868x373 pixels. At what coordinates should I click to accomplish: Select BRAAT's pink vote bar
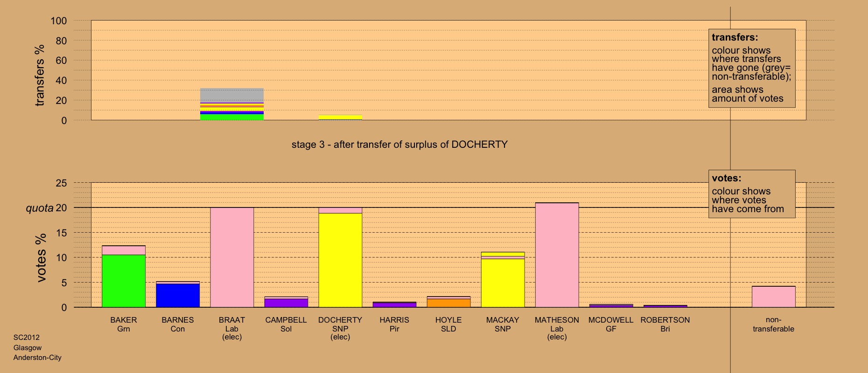click(x=232, y=257)
